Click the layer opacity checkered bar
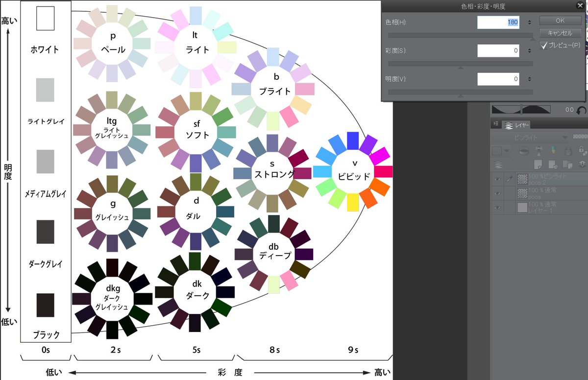This screenshot has width=588, height=380. click(x=580, y=137)
